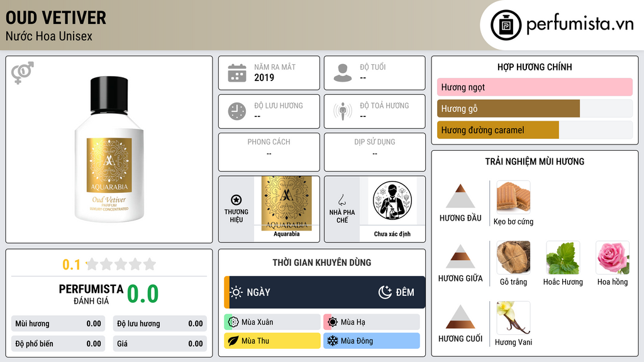Click the Hương đường caramel accord bar
Viewport: 644px width, 362px height.
click(x=535, y=129)
